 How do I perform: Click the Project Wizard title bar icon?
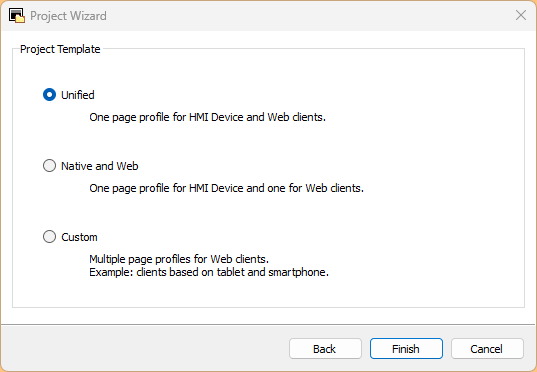(x=17, y=15)
